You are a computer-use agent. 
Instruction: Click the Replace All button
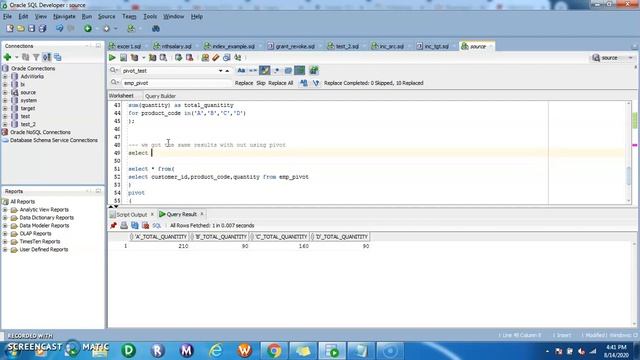281,83
